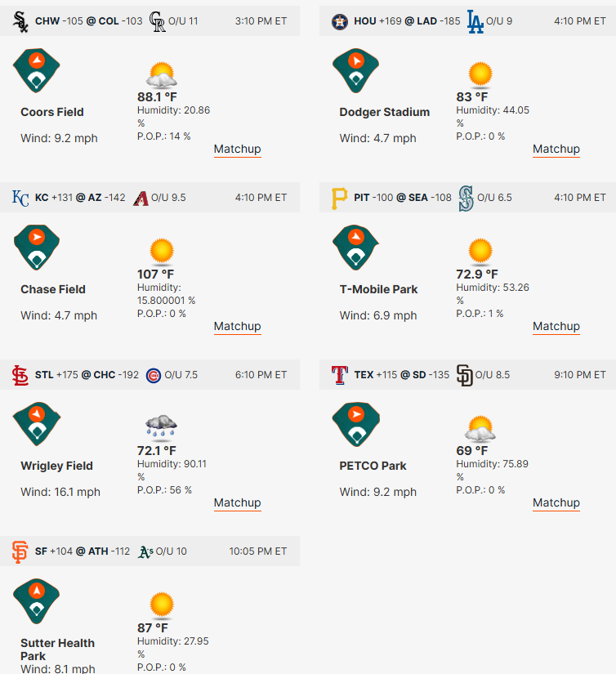Click the LA Dodgers logo
This screenshot has width=616, height=674.
[x=475, y=21]
